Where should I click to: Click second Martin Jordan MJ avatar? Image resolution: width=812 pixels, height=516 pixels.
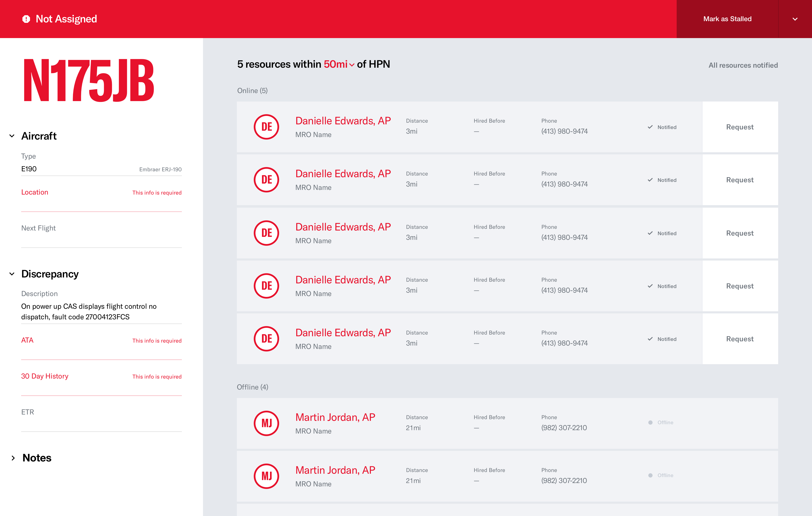click(x=266, y=476)
